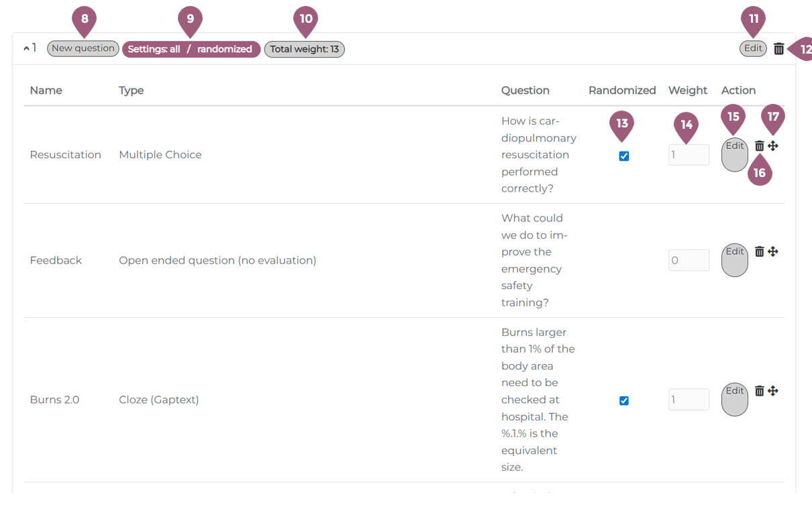Edit the question group in header

coord(753,48)
